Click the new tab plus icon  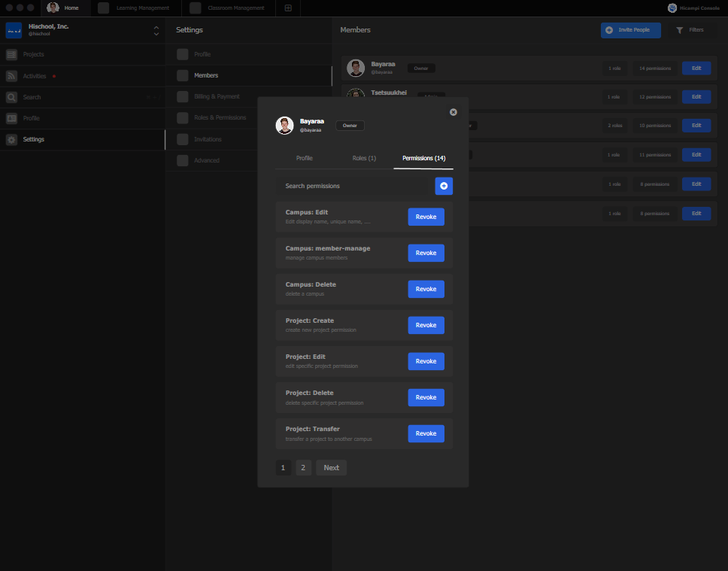(288, 8)
